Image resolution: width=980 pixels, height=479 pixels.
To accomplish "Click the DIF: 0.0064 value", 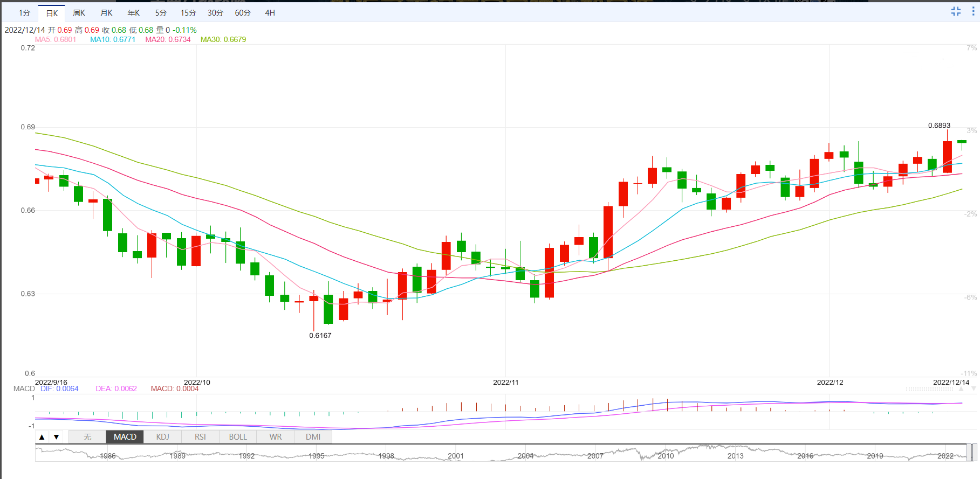I will pos(59,388).
